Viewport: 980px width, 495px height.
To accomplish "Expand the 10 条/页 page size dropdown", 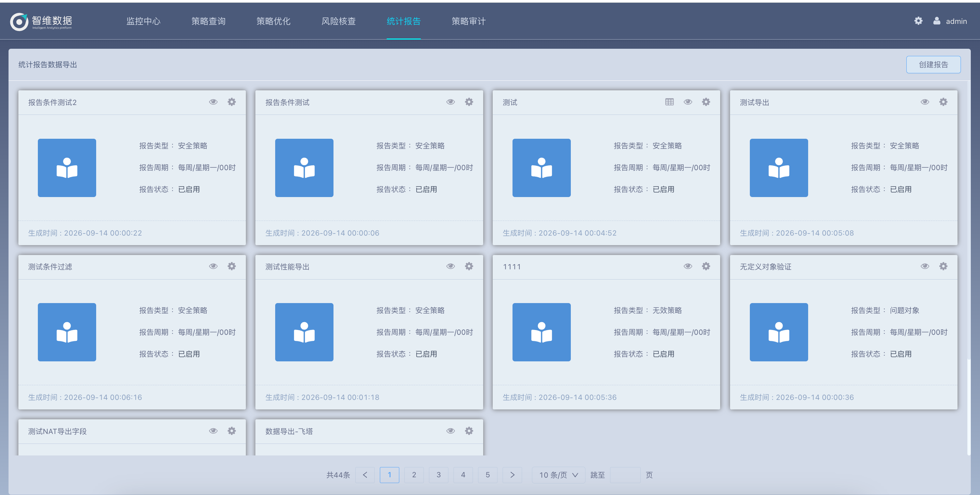I will [559, 475].
